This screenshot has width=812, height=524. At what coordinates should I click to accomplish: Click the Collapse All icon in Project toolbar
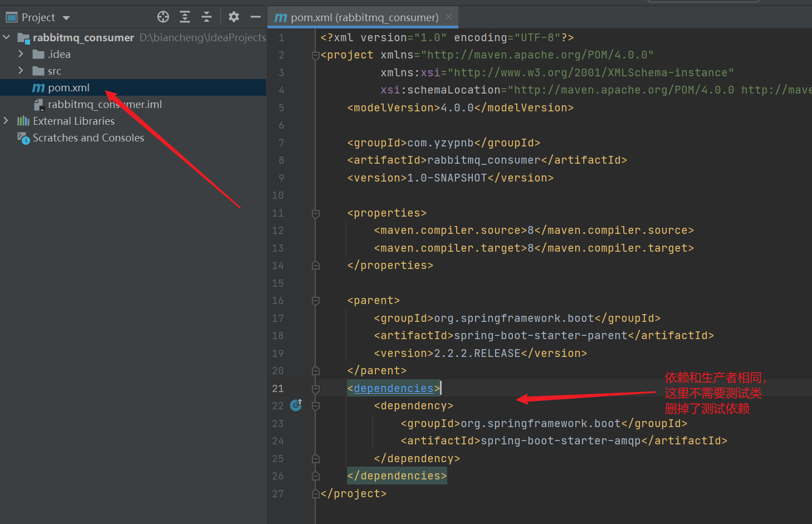[x=207, y=17]
